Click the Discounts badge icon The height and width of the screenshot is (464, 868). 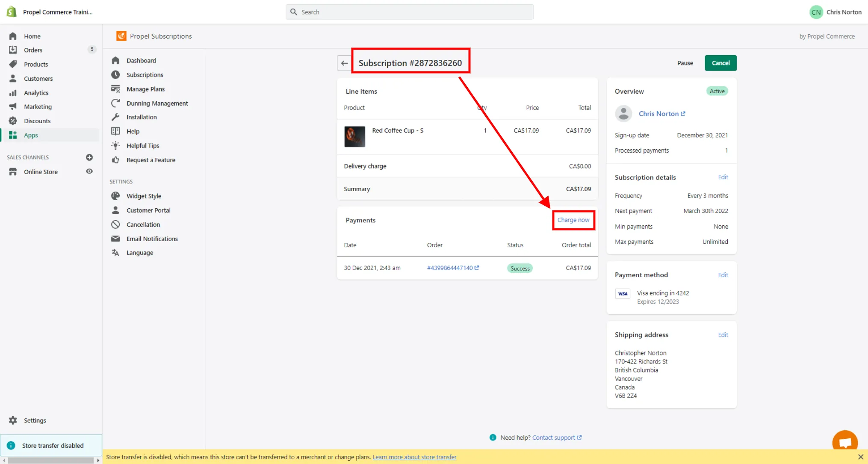tap(13, 121)
